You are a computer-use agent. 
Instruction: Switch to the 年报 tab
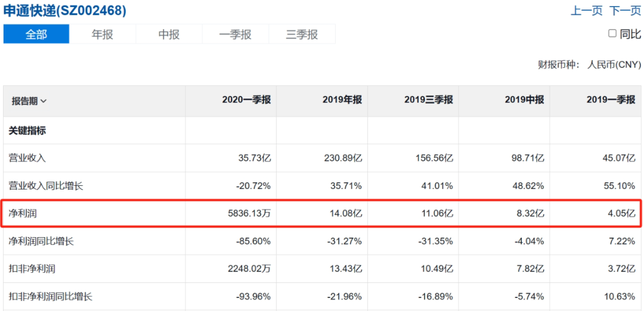(x=103, y=34)
